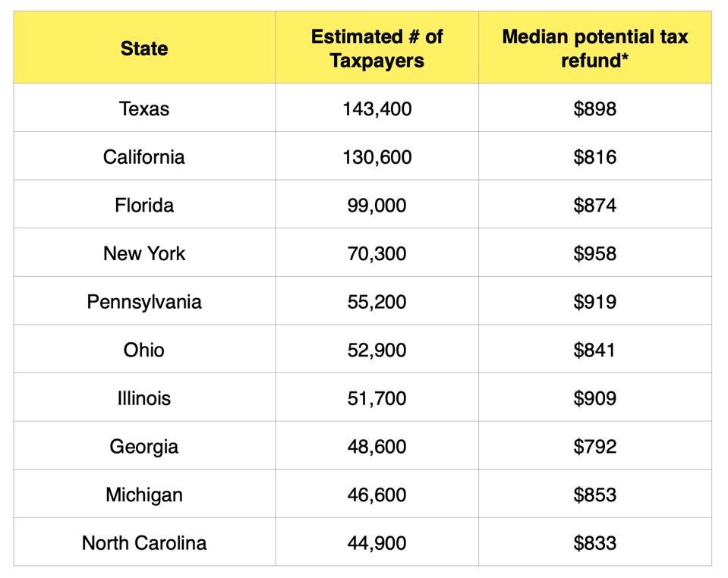Select the Georgia state cell
This screenshot has width=728, height=578.
tap(144, 446)
